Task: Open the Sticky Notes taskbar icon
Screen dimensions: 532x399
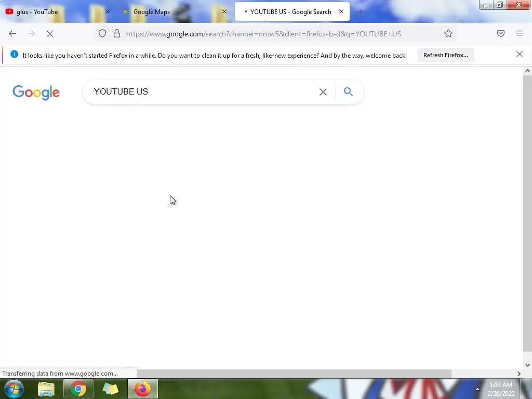Action: (x=111, y=389)
